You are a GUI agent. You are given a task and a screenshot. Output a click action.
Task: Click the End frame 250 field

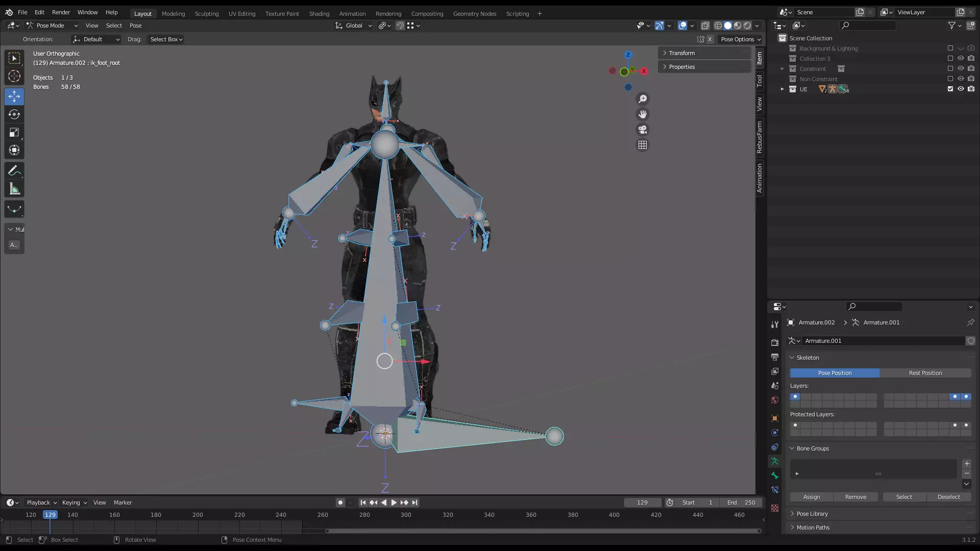pyautogui.click(x=741, y=503)
